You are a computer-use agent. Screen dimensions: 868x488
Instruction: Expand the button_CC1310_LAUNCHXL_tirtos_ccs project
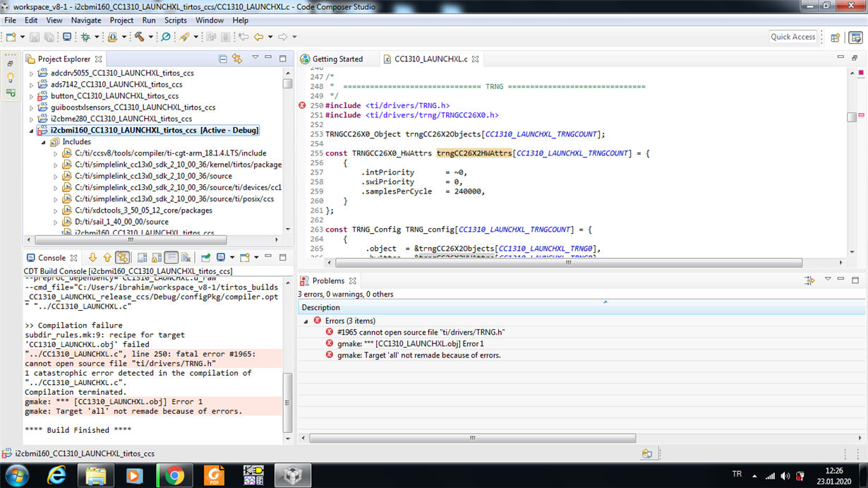tap(31, 96)
